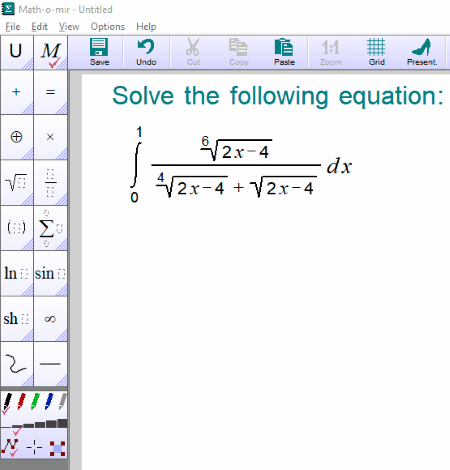
Task: Expand sin function toolbox submenu corner
Action: (63, 291)
